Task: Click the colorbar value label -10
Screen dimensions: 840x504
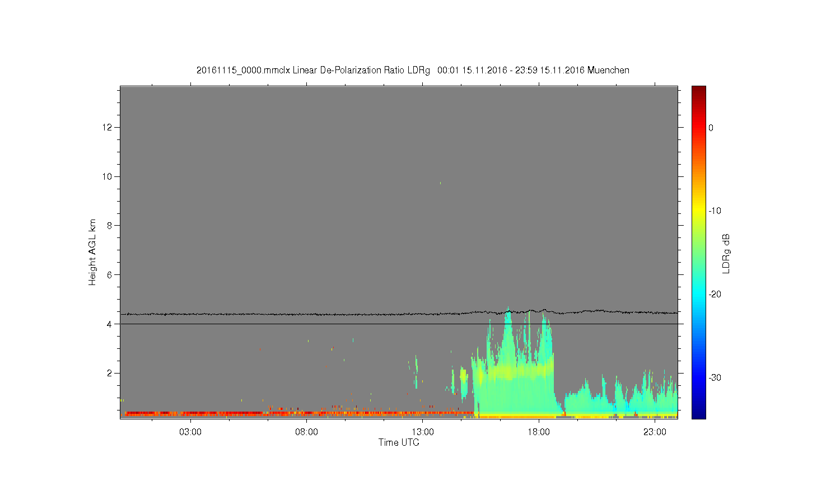Action: [715, 211]
